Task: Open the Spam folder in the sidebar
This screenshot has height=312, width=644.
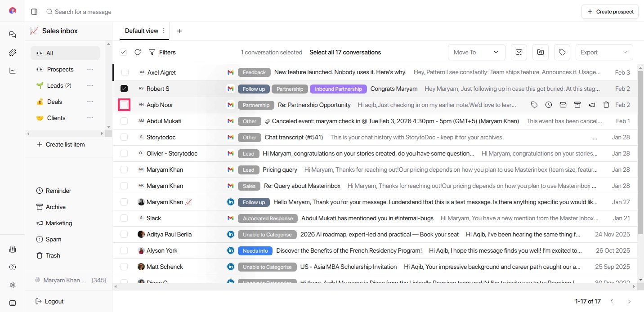Action: (53, 239)
